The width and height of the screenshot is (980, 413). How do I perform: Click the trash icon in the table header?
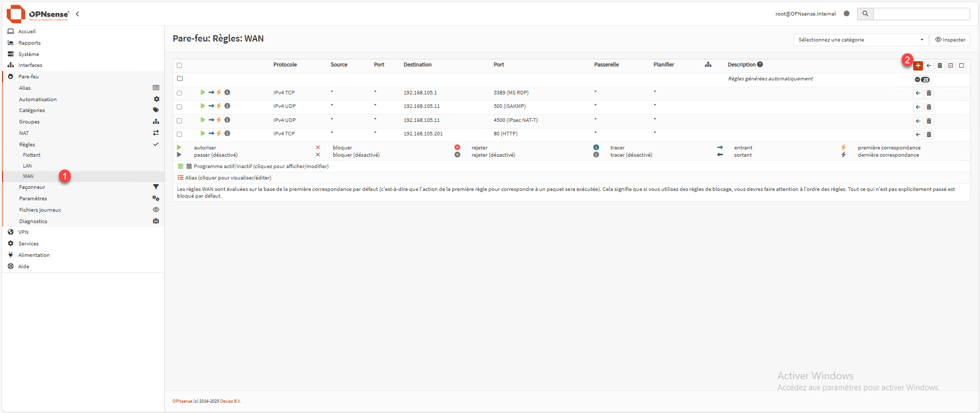(940, 66)
